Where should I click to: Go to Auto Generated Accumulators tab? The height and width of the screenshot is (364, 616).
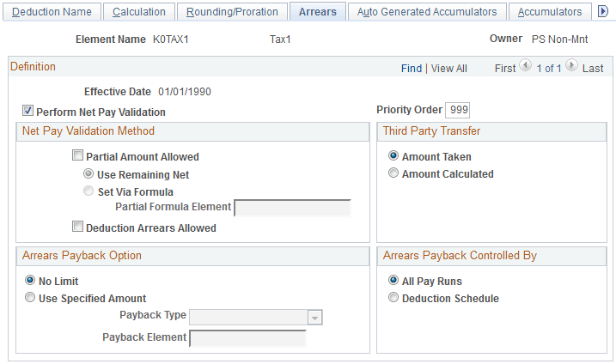(x=427, y=11)
